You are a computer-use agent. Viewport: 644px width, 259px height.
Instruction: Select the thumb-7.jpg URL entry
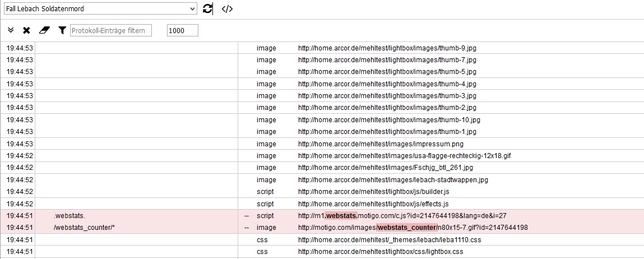(387, 60)
